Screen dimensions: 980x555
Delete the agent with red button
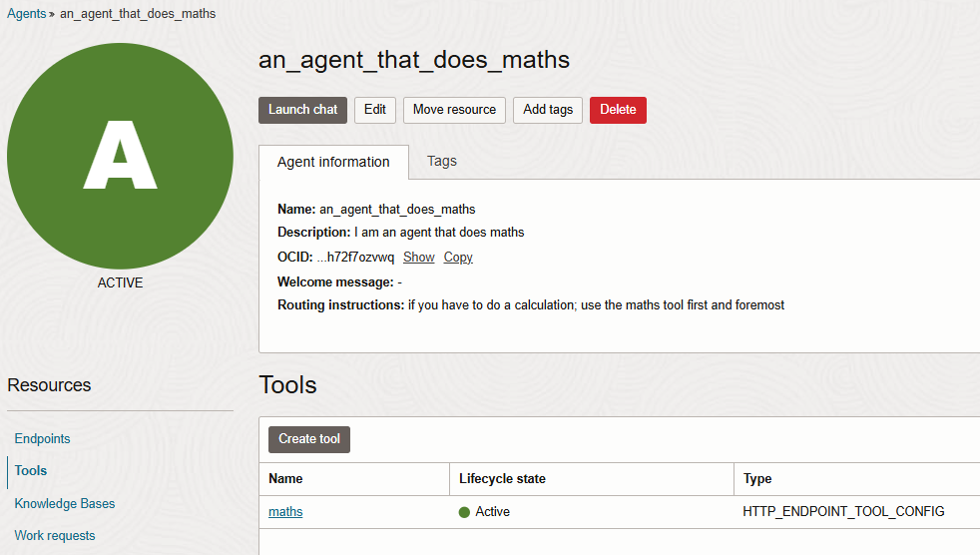point(618,110)
